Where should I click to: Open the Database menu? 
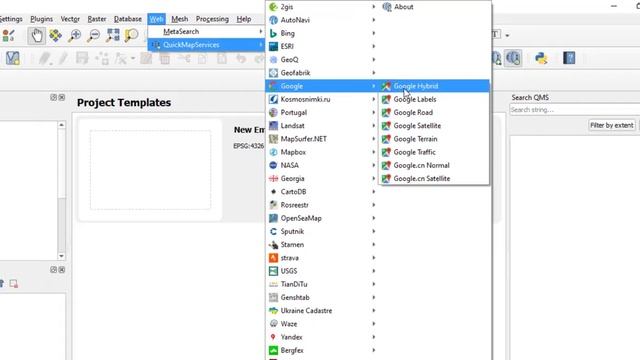pos(128,19)
